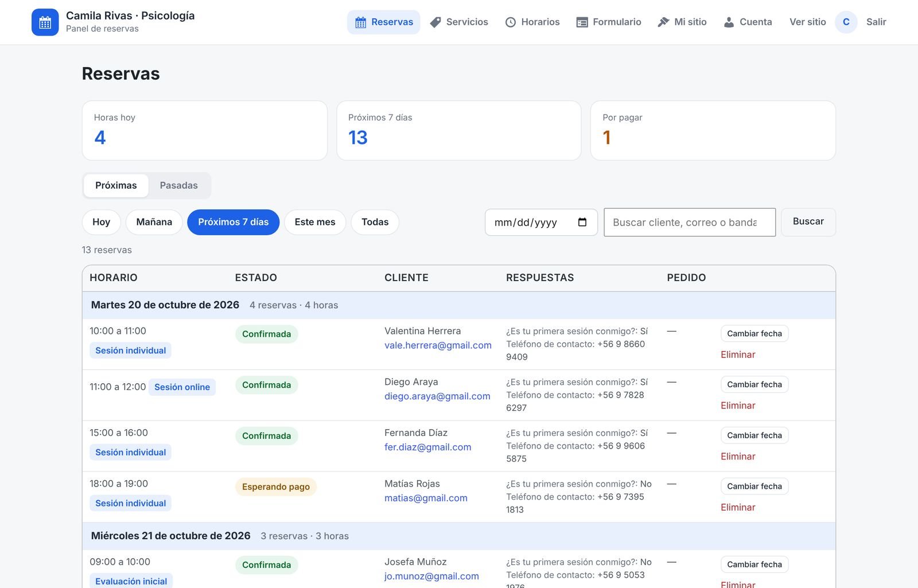This screenshot has width=918, height=588.
Task: Click the blue calendar logo icon
Action: [x=45, y=22]
